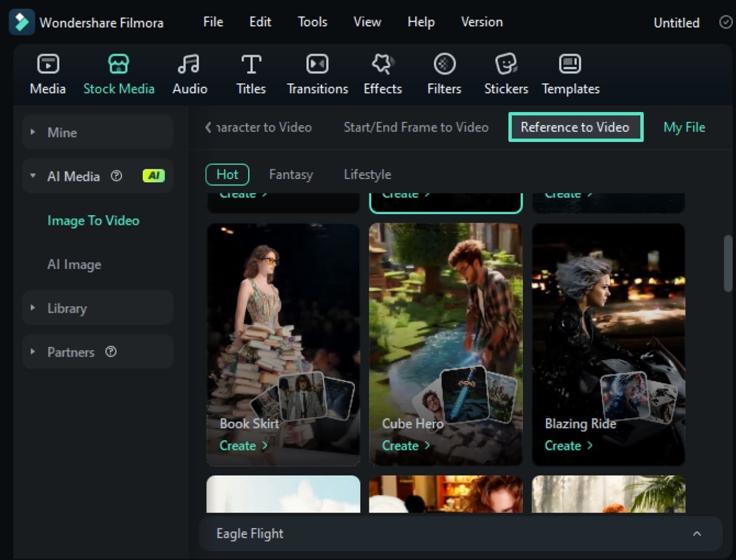Click Create under Blazing Ride

[x=568, y=446]
